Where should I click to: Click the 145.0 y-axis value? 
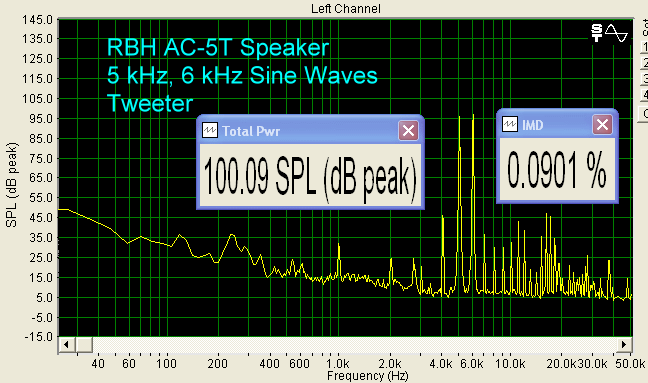tap(38, 20)
